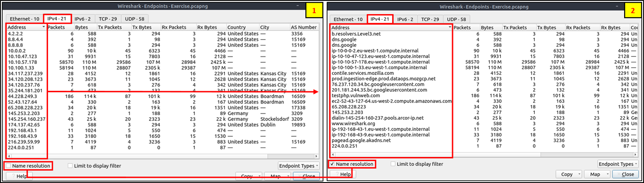
Task: Expand the Copy dropdown in right window
Action: click(x=570, y=174)
